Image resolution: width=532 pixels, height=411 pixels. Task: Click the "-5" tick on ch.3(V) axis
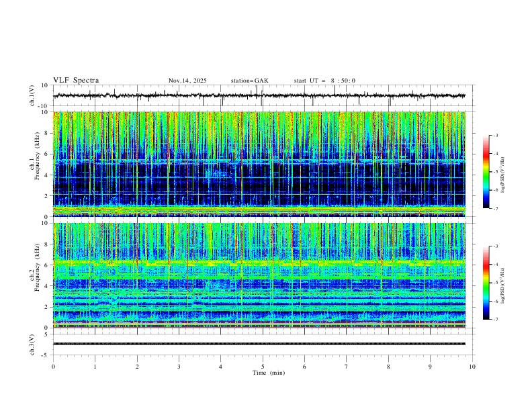coord(46,355)
